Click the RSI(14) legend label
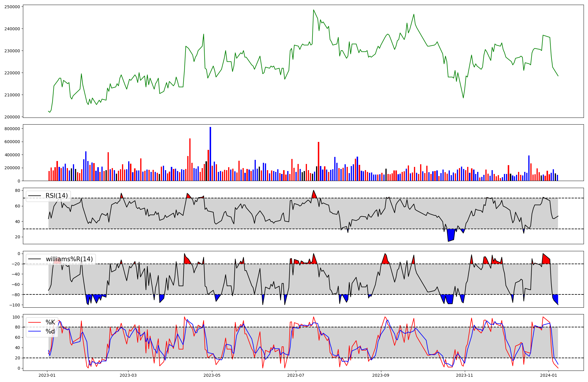588x382 pixels. point(56,196)
